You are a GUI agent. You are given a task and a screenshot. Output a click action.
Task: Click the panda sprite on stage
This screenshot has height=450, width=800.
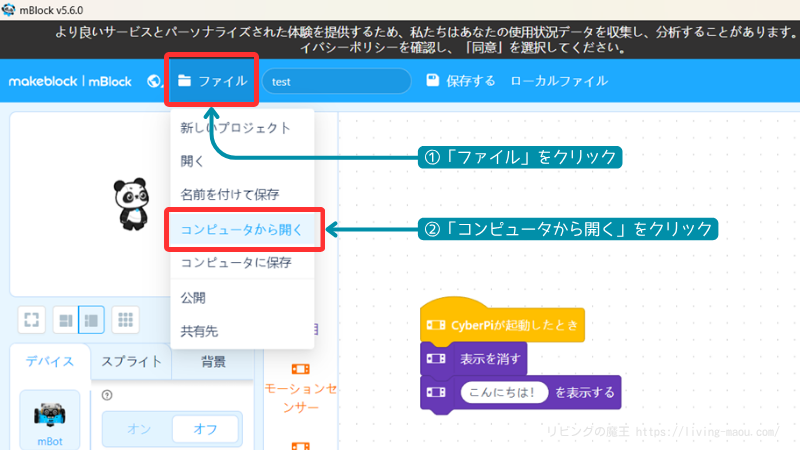[x=131, y=204]
